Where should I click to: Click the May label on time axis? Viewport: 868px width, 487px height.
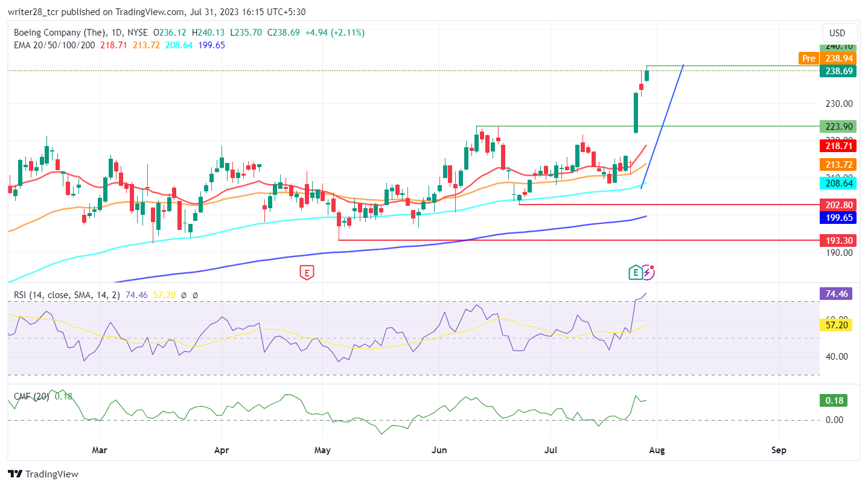point(322,450)
